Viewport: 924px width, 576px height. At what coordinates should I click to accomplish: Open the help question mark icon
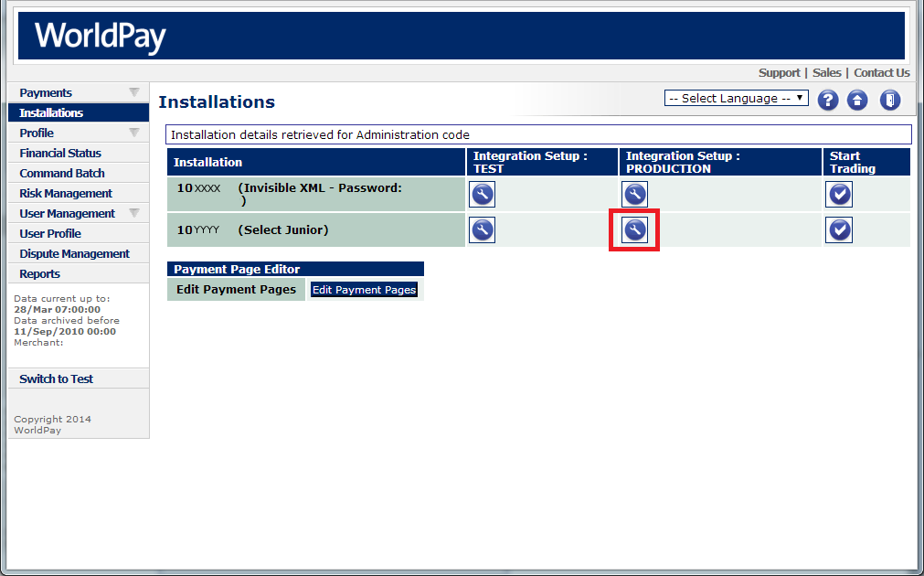tap(827, 101)
